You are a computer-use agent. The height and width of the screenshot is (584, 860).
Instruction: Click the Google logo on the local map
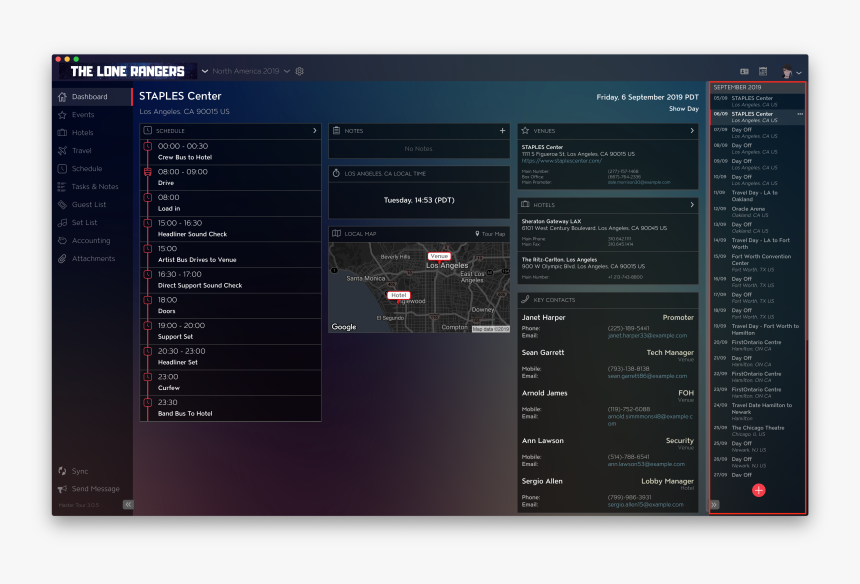point(344,327)
